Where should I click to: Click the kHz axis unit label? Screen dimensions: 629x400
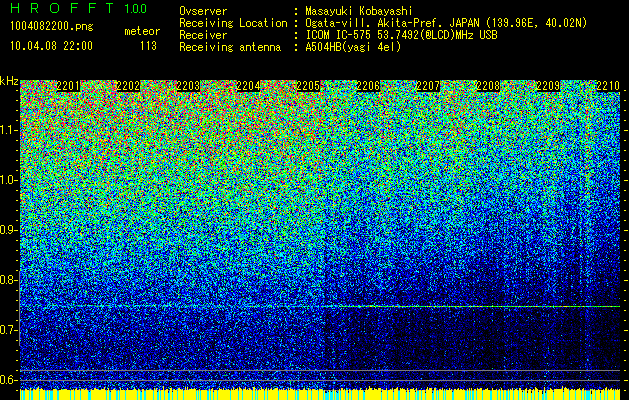pos(9,81)
